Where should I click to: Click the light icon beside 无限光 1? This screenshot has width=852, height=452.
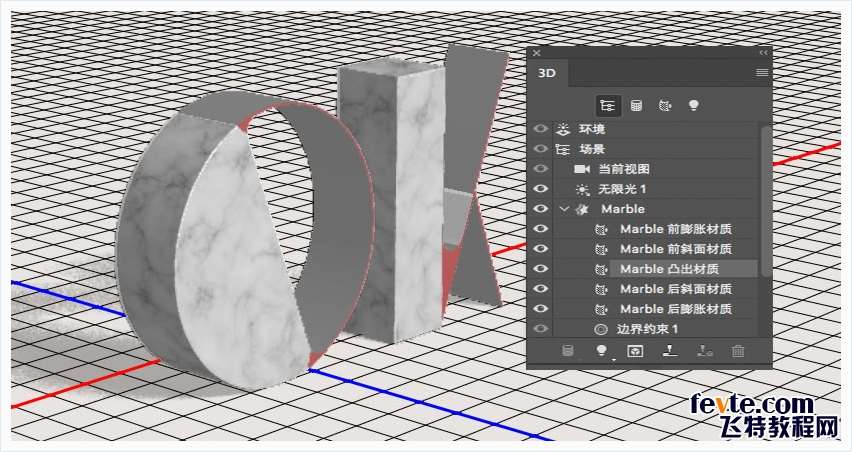[582, 189]
